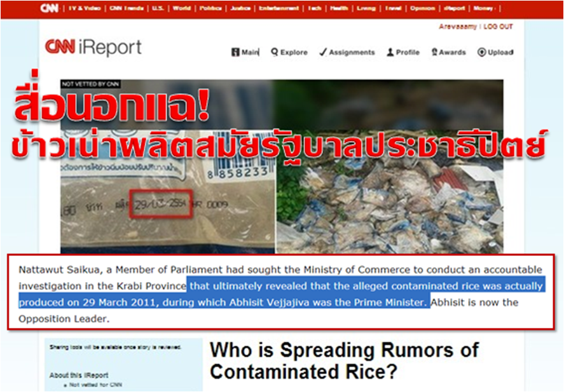Select Entertainment in the top navigation
Image resolution: width=564 pixels, height=392 pixels.
pyautogui.click(x=279, y=8)
